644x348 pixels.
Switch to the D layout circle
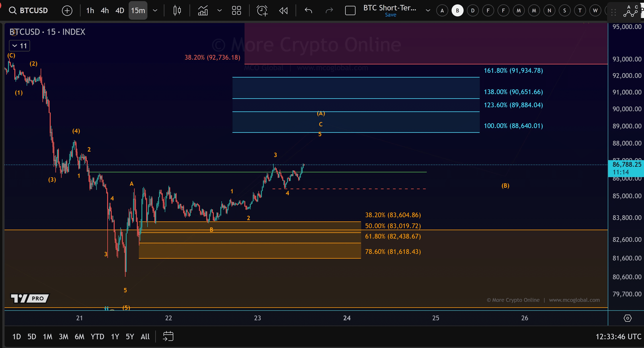click(473, 11)
